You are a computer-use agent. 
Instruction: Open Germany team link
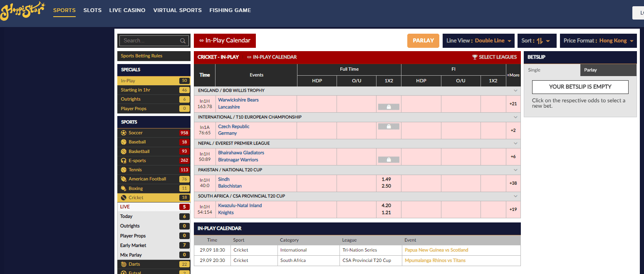tap(228, 133)
